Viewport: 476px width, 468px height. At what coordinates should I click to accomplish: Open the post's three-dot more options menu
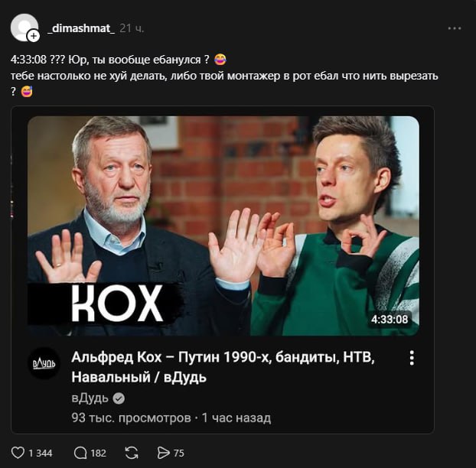point(455,28)
